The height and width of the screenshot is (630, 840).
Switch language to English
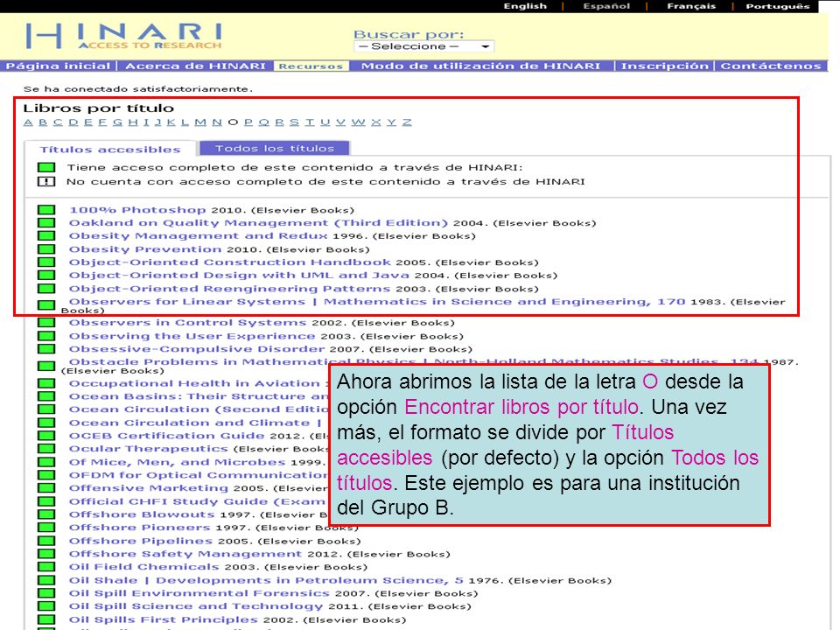pos(525,6)
